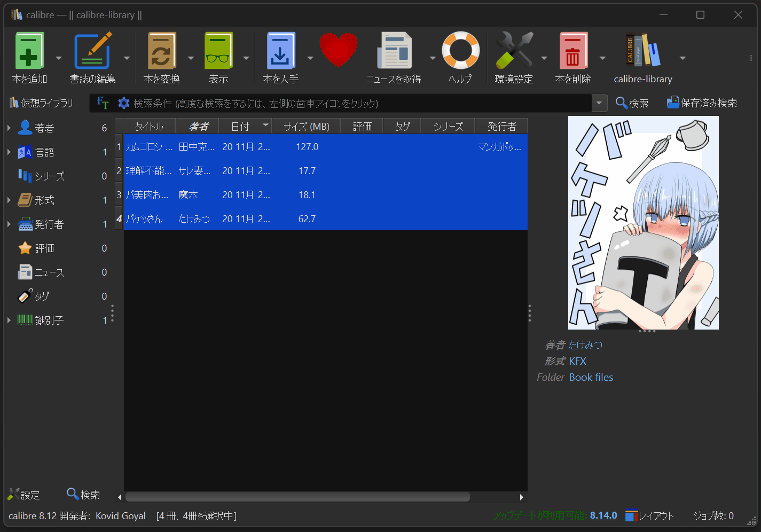Delete books via the 本を削除 trash icon
The width and height of the screenshot is (761, 532).
574,51
